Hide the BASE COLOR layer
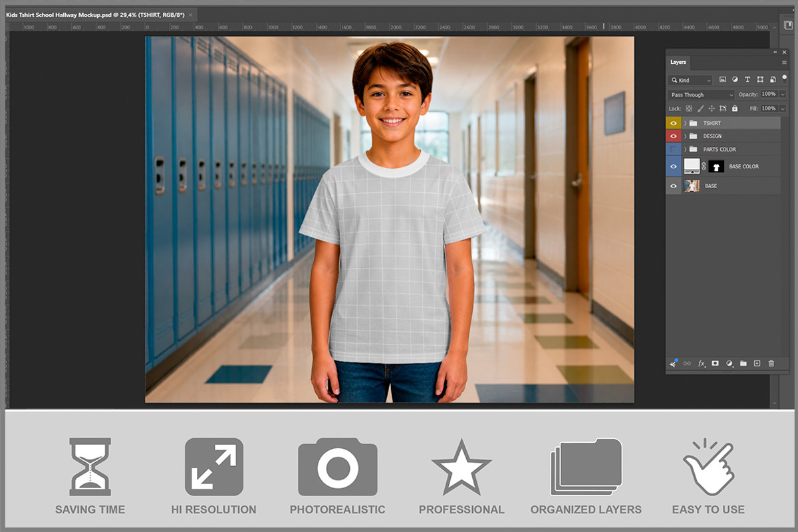The image size is (798, 532). click(674, 166)
